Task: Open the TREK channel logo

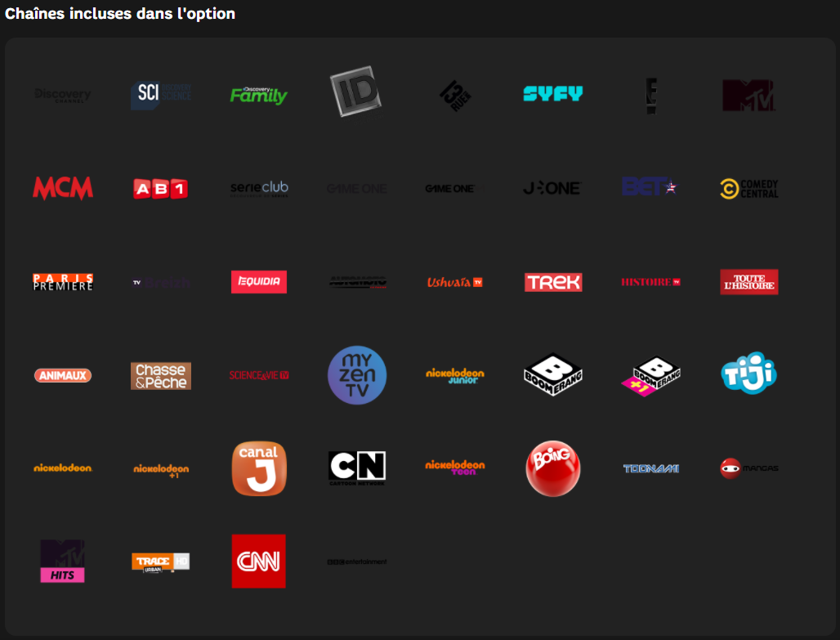Action: 553,282
